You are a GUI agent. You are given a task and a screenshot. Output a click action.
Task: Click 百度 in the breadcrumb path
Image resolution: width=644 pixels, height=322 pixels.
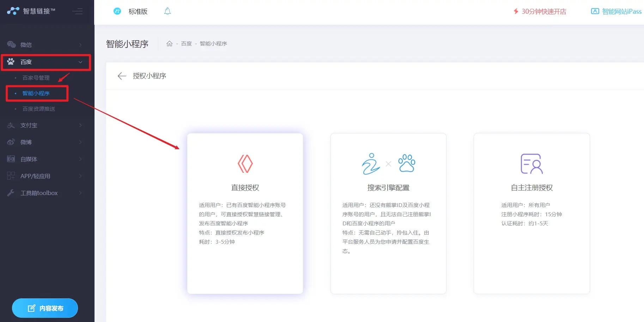(x=186, y=44)
